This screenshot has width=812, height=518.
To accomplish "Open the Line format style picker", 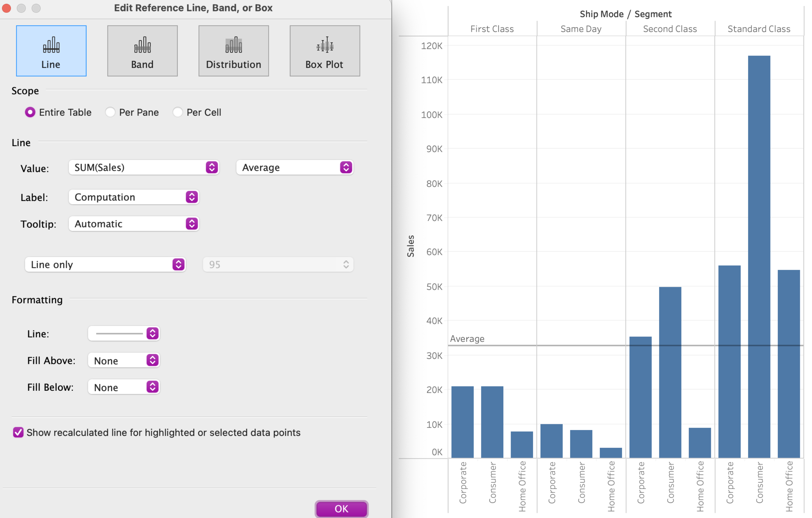I will point(124,334).
